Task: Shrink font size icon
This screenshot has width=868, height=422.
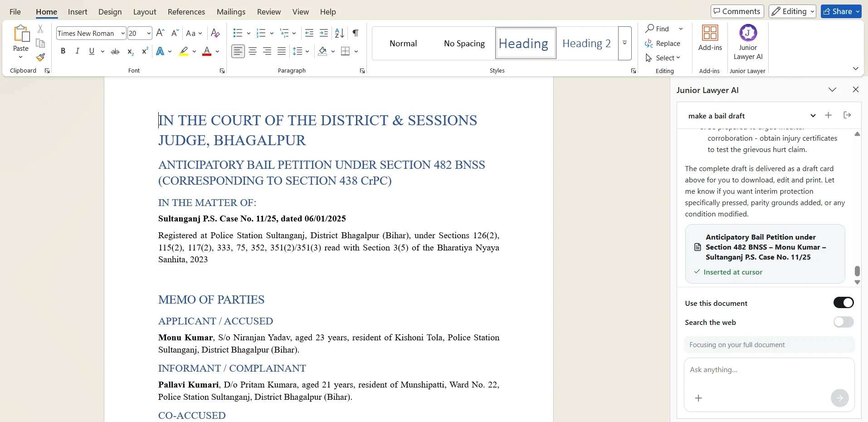Action: click(175, 33)
